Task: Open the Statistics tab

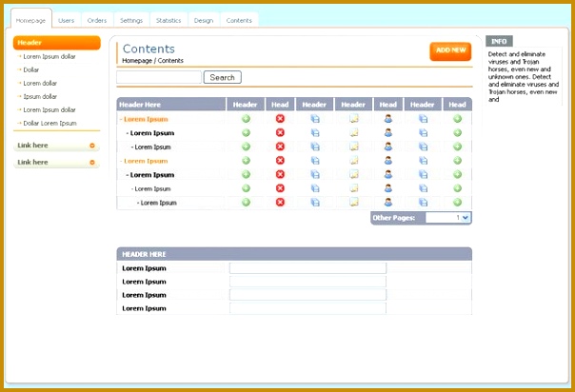Action: [x=168, y=20]
